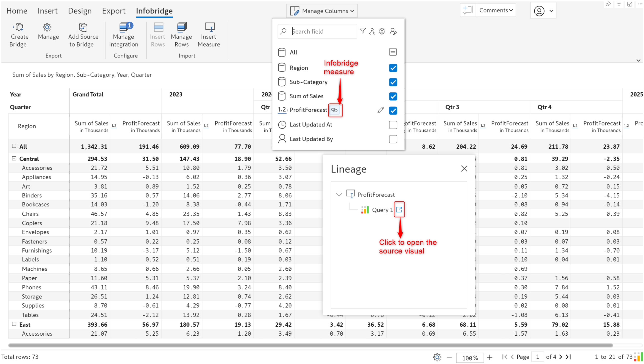Click the Inforiver bar chart logo at bottom right
This screenshot has height=364, width=644.
coord(638,357)
